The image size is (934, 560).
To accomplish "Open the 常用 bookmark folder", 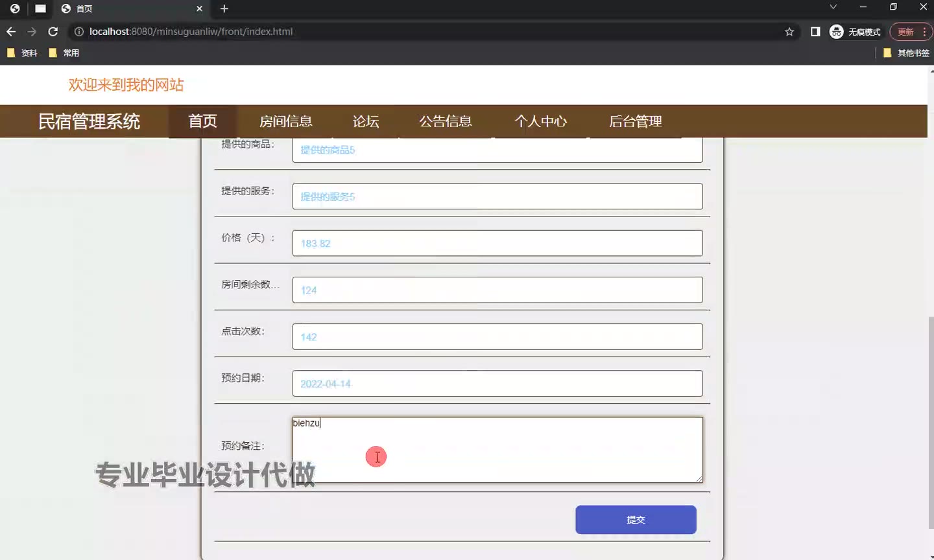I will click(64, 53).
